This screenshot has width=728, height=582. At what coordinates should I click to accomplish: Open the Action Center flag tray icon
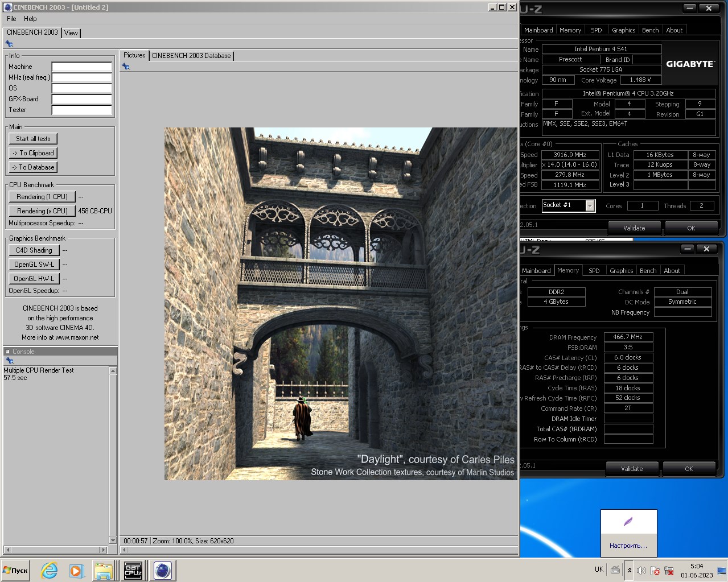tap(655, 571)
